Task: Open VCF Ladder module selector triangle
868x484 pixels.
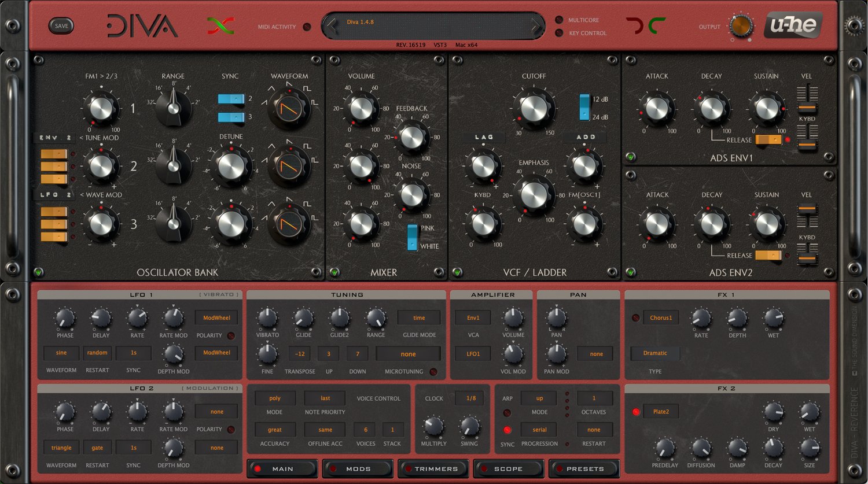Action: pos(457,272)
